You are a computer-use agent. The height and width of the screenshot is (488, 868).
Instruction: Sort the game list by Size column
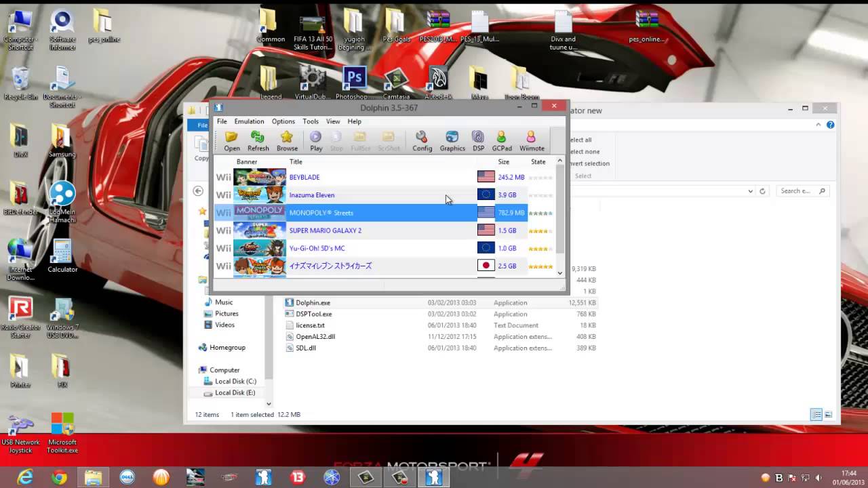tap(503, 162)
